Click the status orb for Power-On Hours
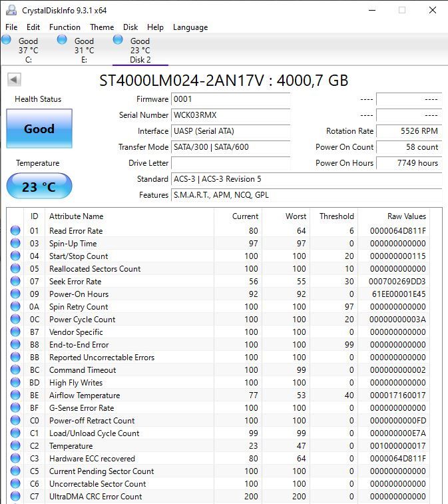This screenshot has height=504, width=448. (x=15, y=294)
